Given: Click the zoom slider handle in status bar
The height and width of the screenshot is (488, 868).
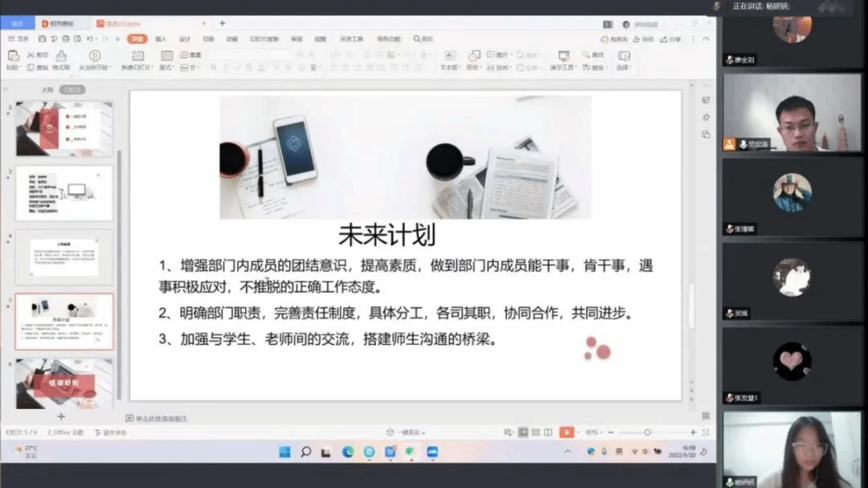Looking at the screenshot, I should click(x=647, y=433).
